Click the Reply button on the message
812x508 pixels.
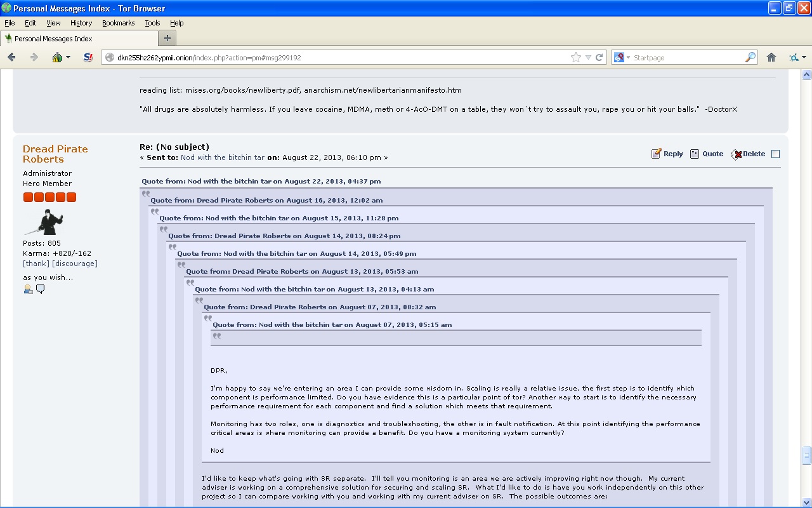667,154
